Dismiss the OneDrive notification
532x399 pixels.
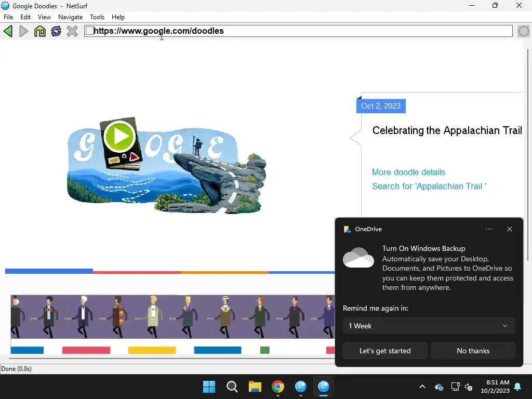510,229
